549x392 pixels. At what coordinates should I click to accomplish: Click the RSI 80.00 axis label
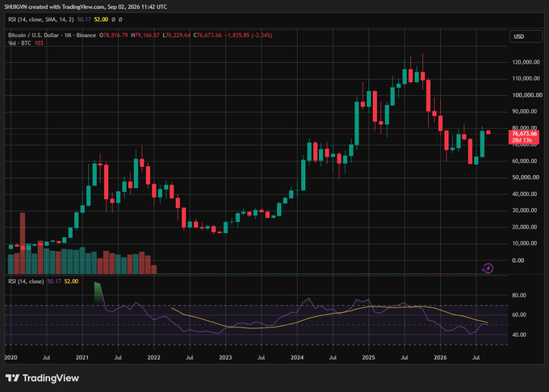[x=519, y=295]
